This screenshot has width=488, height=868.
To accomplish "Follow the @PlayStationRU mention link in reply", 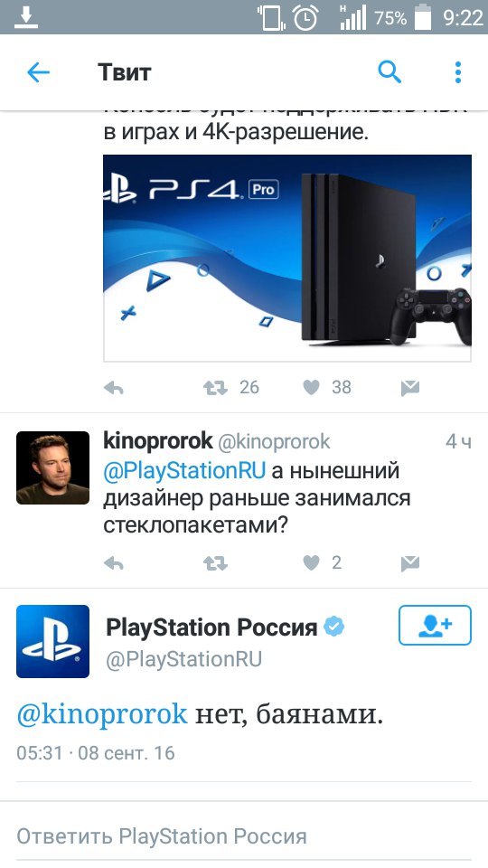I will click(x=184, y=470).
